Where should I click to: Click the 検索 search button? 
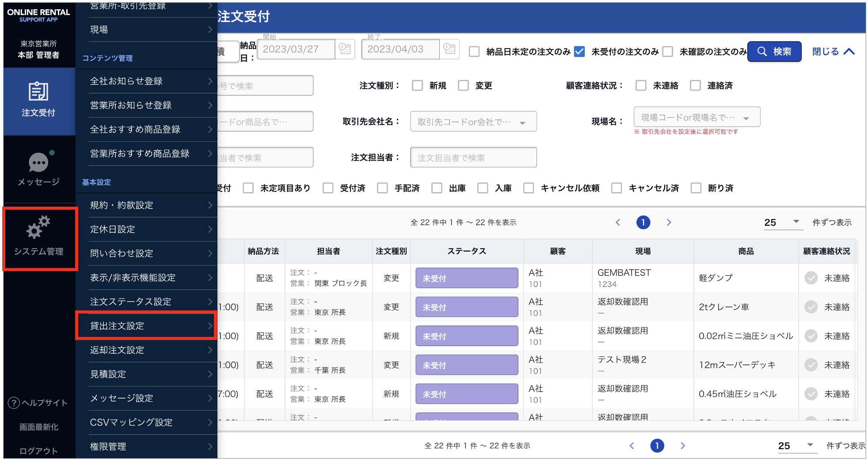[x=774, y=52]
